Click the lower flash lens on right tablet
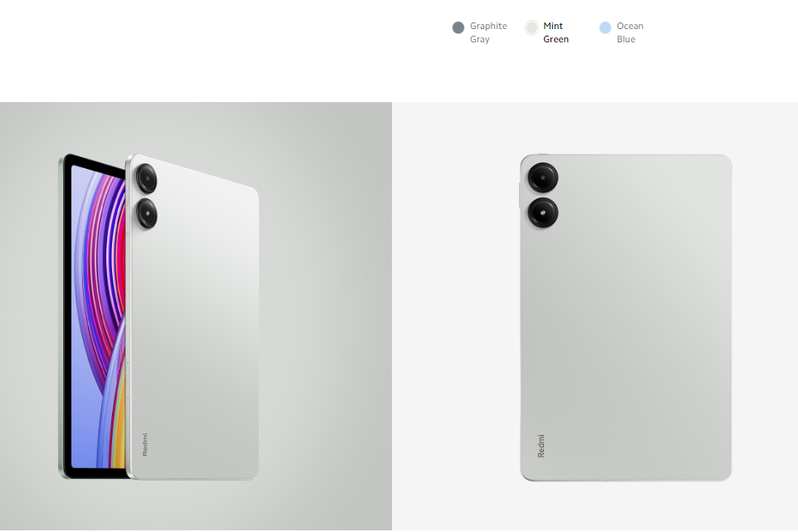This screenshot has height=532, width=798. (x=542, y=212)
